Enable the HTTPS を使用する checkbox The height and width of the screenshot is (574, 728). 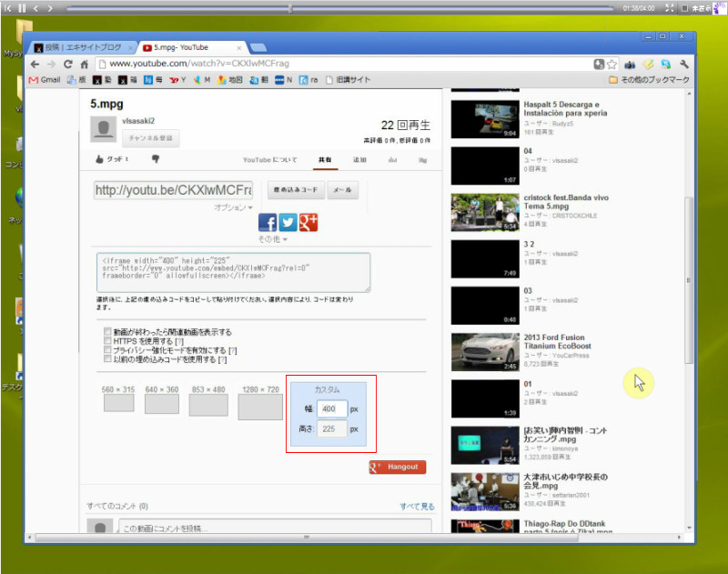click(x=107, y=340)
